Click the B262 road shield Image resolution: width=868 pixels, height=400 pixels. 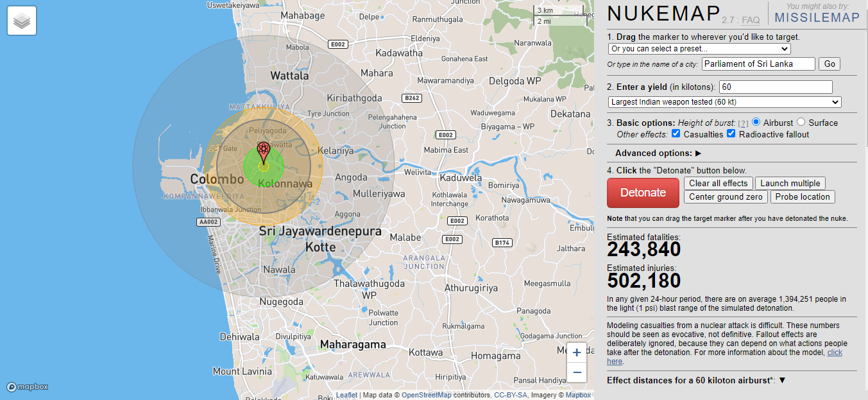(412, 98)
